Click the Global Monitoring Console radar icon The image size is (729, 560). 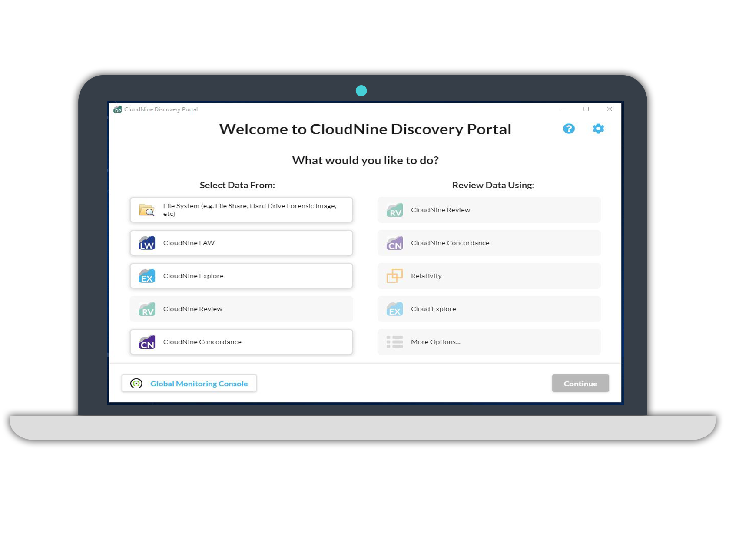pos(136,384)
